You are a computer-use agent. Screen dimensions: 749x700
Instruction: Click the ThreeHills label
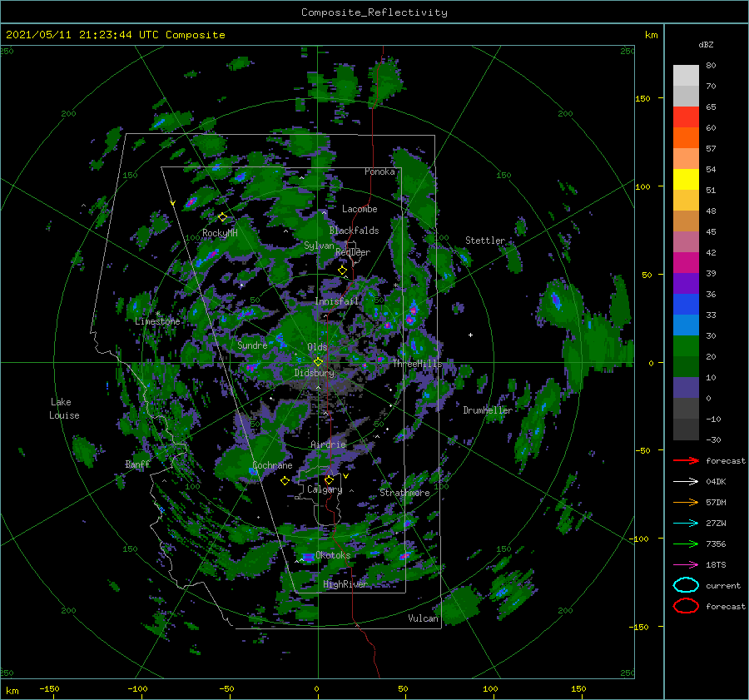pos(417,364)
